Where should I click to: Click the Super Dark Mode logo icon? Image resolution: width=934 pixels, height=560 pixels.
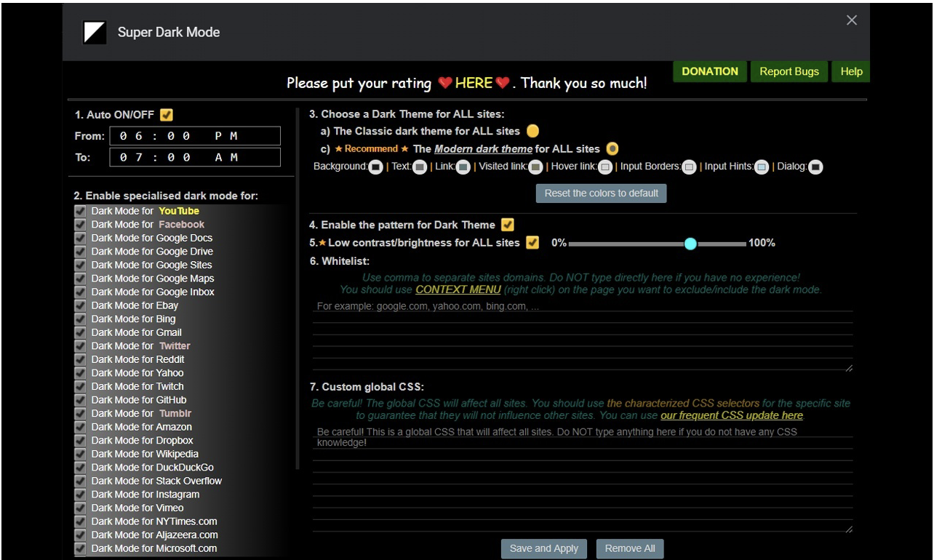pos(95,32)
